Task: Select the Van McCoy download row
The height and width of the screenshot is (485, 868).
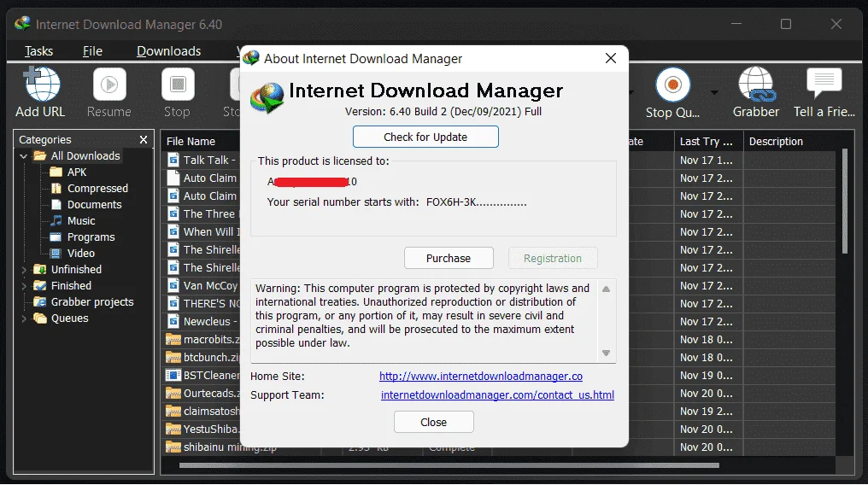Action: tap(202, 285)
